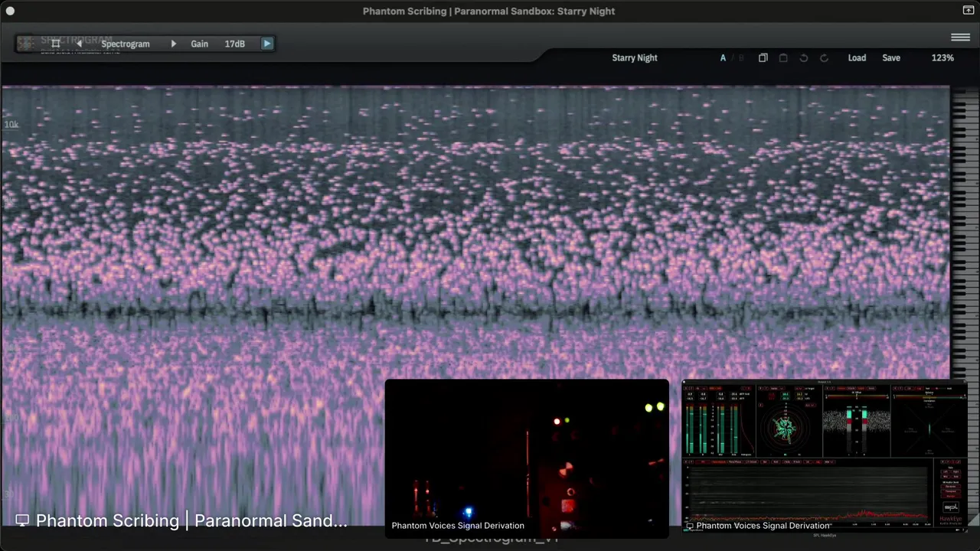The height and width of the screenshot is (551, 980).
Task: Click the Spectrogram plugin logo icon
Action: (26, 44)
